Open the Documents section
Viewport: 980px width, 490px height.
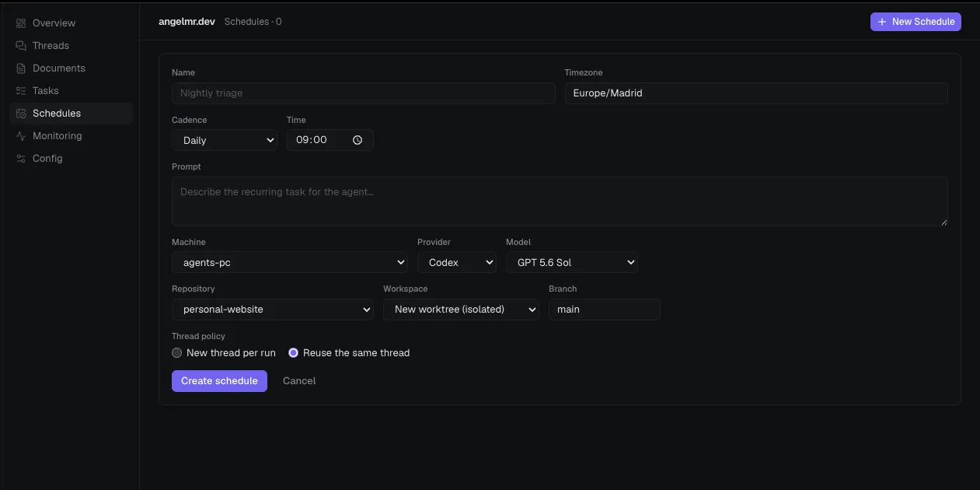tap(71, 68)
